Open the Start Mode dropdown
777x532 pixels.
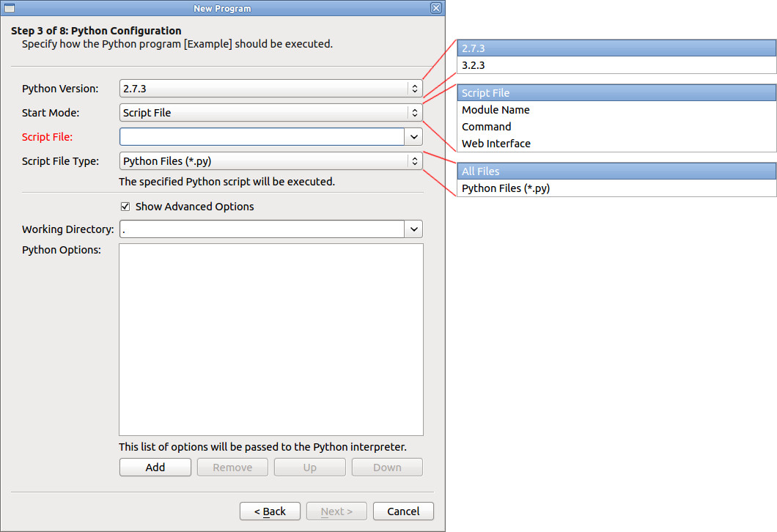click(x=271, y=113)
